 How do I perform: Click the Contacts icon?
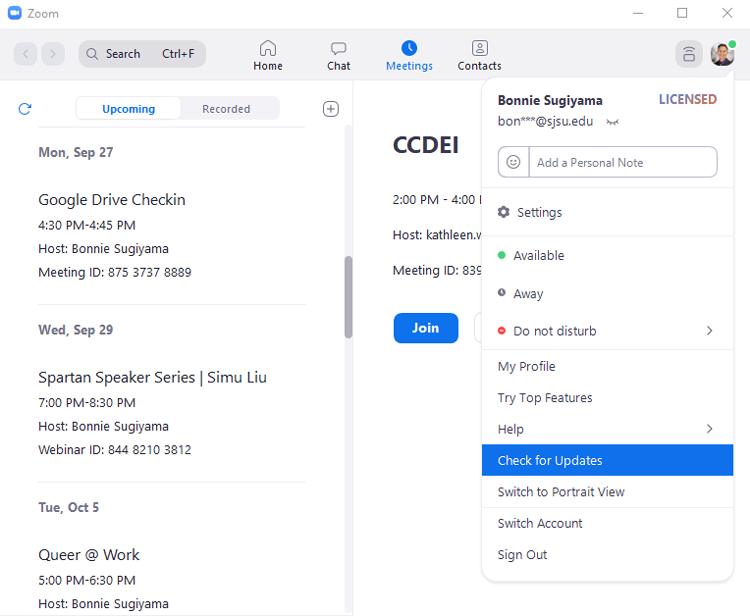click(479, 48)
